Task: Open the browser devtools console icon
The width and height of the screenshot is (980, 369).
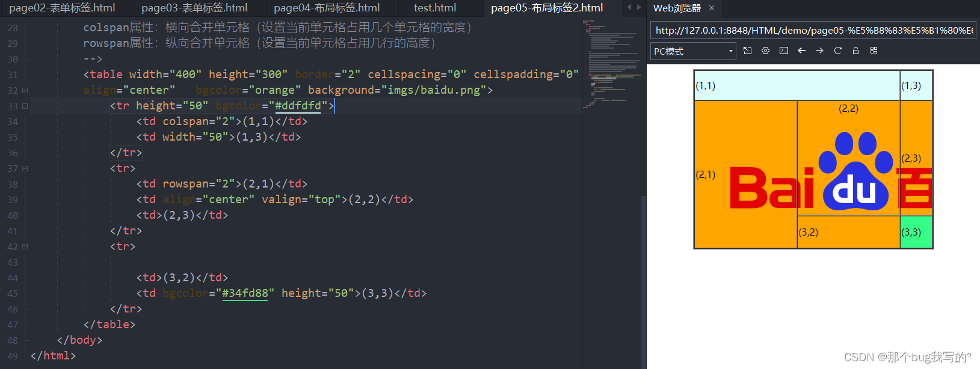Action: pyautogui.click(x=783, y=50)
